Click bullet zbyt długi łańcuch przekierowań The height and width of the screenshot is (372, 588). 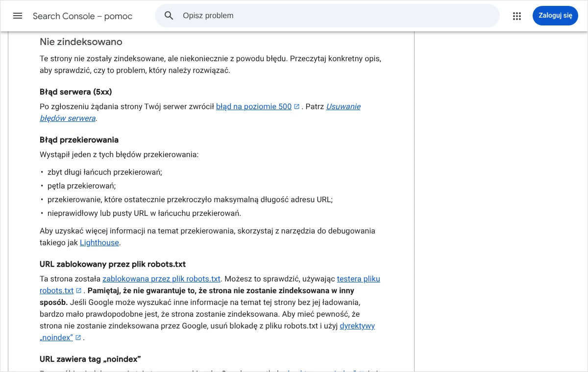(x=105, y=172)
